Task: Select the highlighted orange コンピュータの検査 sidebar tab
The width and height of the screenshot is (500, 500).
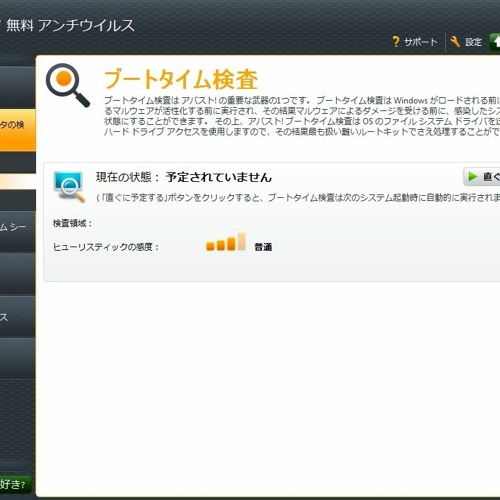Action: [x=18, y=130]
